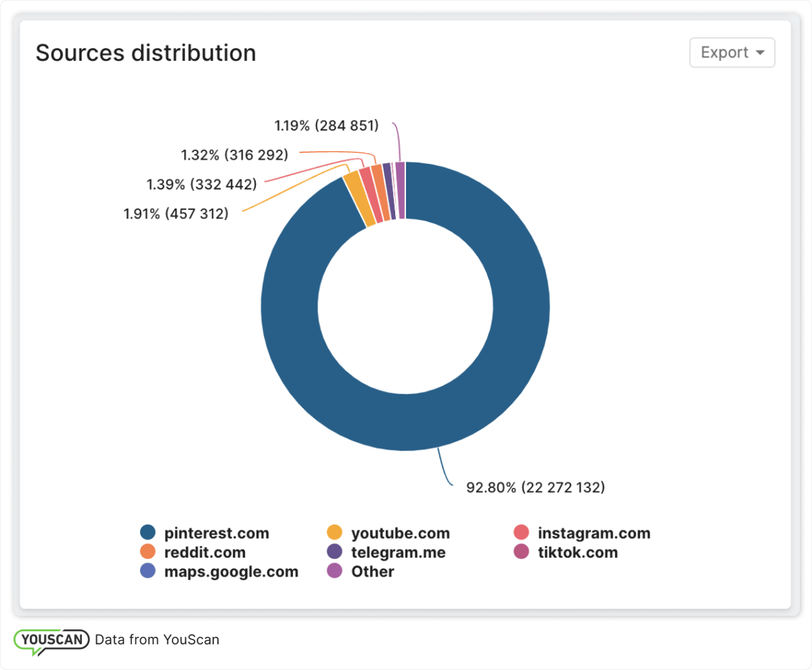Hide pinterest.com series via legend label
The width and height of the screenshot is (812, 670).
tap(216, 533)
